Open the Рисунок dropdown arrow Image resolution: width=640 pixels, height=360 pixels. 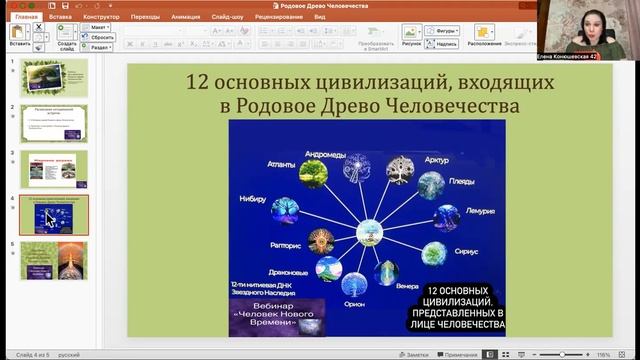(x=420, y=32)
